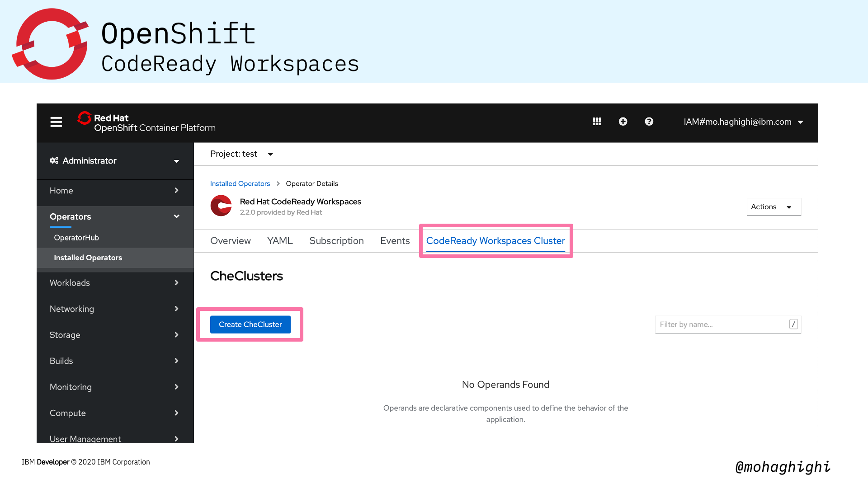
Task: Collapse the Operators navigation section
Action: 115,217
